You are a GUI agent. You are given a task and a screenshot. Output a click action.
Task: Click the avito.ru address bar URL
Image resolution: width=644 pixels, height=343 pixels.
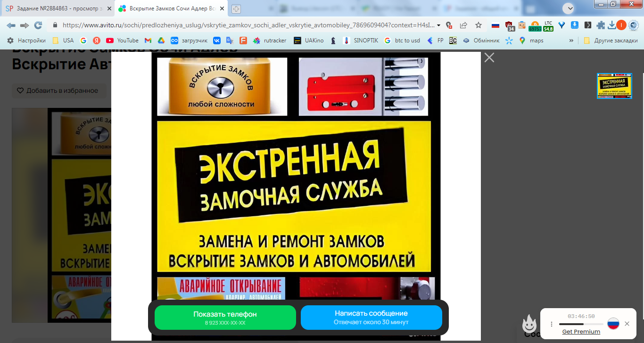click(248, 25)
